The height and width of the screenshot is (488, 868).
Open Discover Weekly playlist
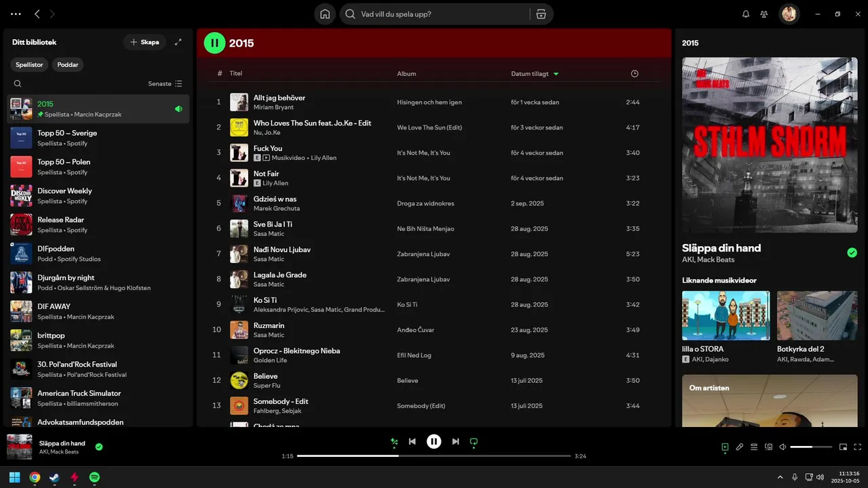[x=98, y=196]
